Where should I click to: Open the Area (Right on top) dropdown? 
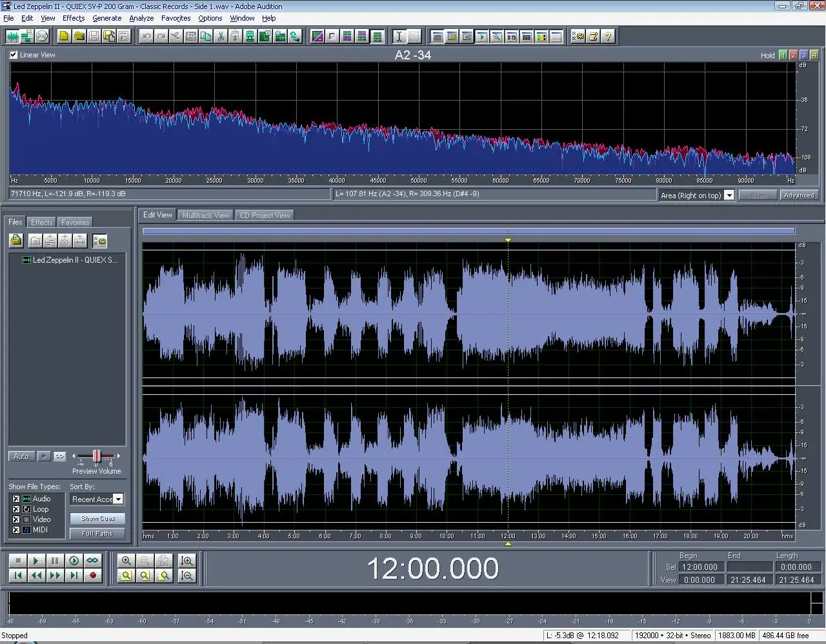pos(729,195)
